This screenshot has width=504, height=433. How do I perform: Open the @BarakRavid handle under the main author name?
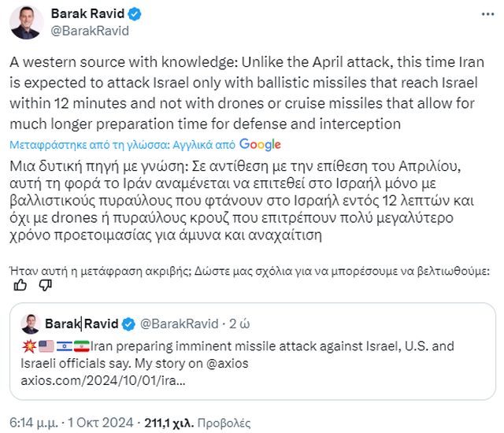[x=90, y=31]
